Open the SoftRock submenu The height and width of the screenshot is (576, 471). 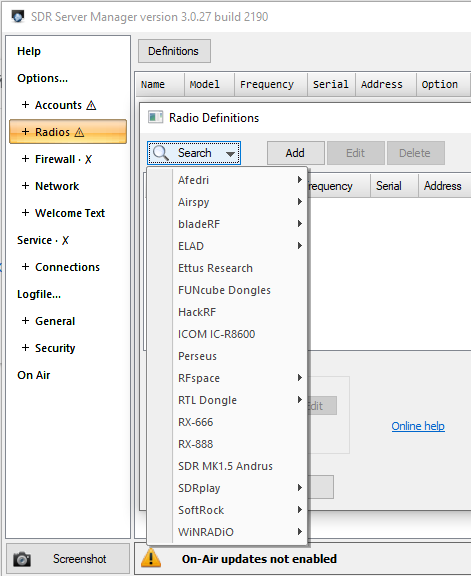(x=227, y=510)
